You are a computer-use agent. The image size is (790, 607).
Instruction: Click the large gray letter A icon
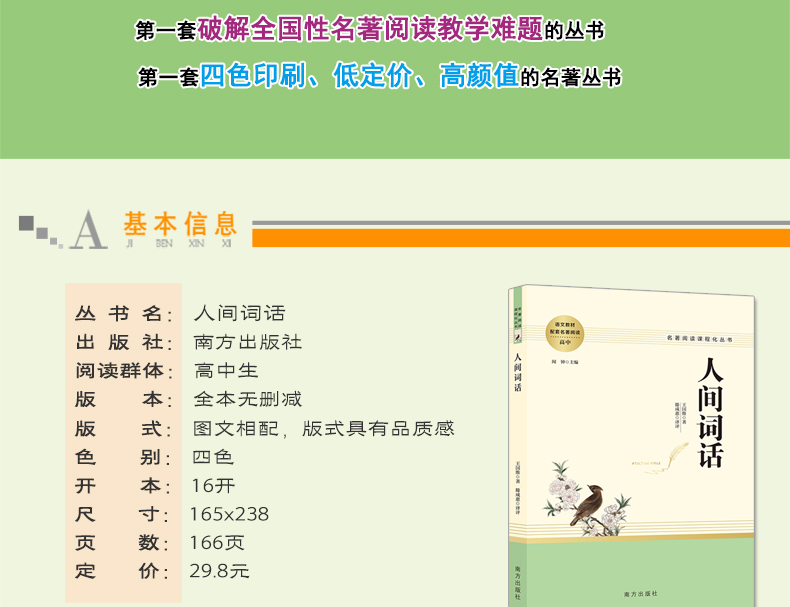[90, 230]
